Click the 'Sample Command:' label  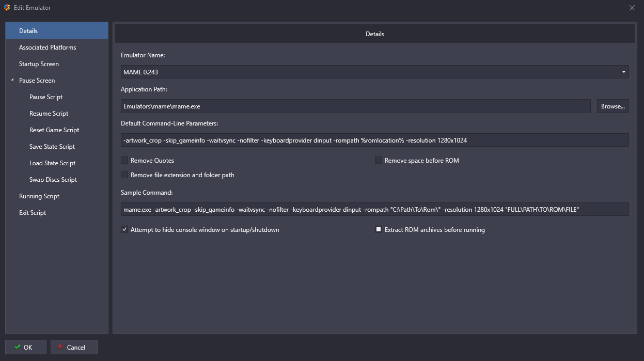[x=147, y=193]
